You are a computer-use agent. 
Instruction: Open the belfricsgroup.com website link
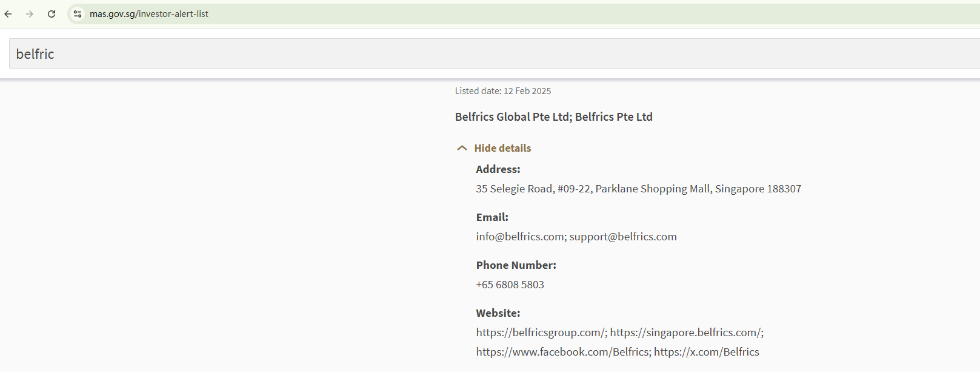[540, 333]
